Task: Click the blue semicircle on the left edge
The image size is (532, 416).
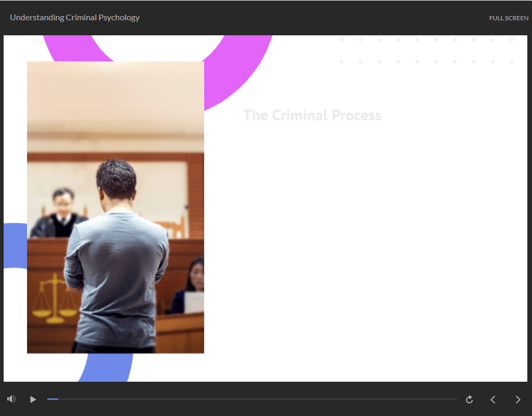Action: (15, 245)
